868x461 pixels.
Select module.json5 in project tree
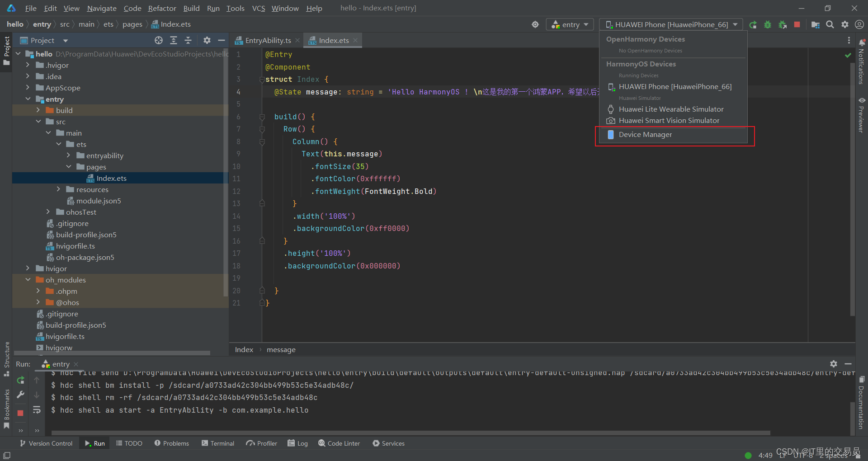tap(99, 201)
